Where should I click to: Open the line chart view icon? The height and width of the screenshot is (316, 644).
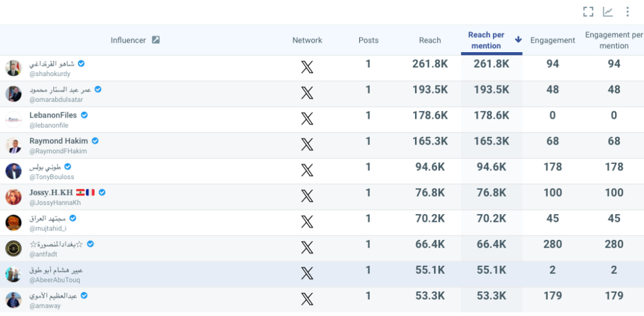(x=608, y=11)
